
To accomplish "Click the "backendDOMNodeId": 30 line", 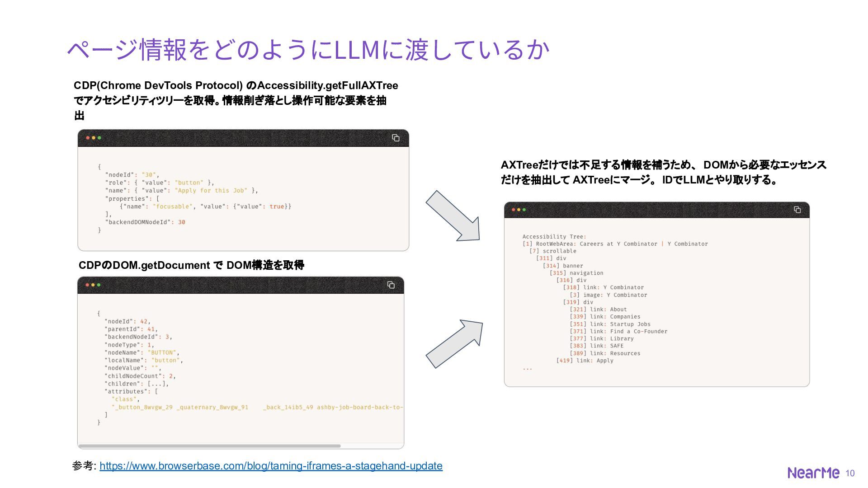I will [x=145, y=222].
